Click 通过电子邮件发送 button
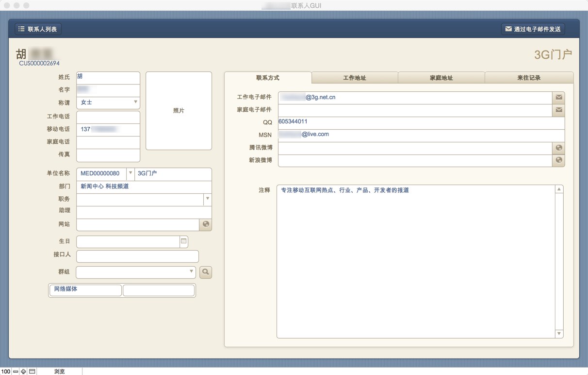This screenshot has height=375, width=588. click(533, 29)
